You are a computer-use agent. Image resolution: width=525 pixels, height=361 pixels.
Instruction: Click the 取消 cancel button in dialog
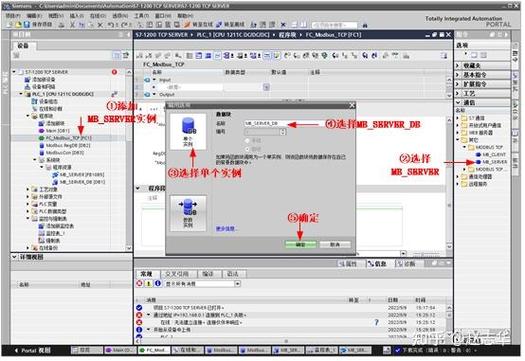coord(335,244)
